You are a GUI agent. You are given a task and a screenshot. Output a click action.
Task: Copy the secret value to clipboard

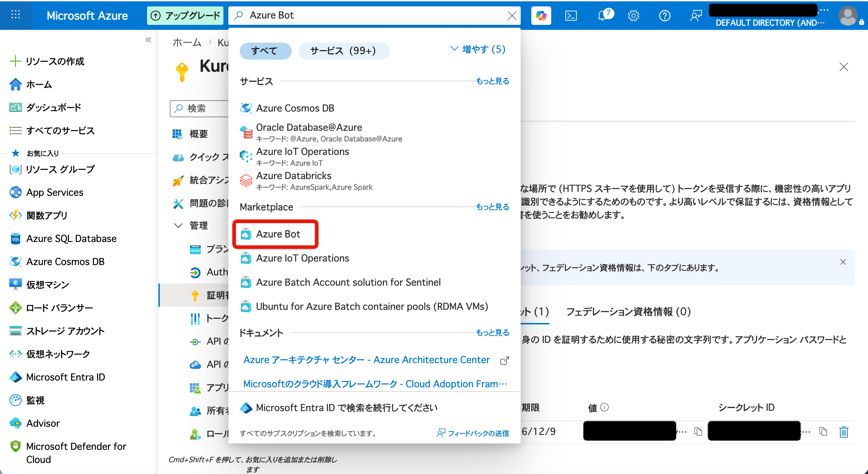698,431
